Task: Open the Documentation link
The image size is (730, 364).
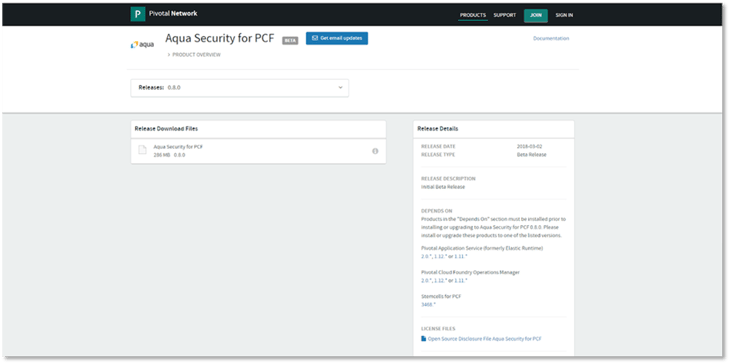Action: pos(551,39)
